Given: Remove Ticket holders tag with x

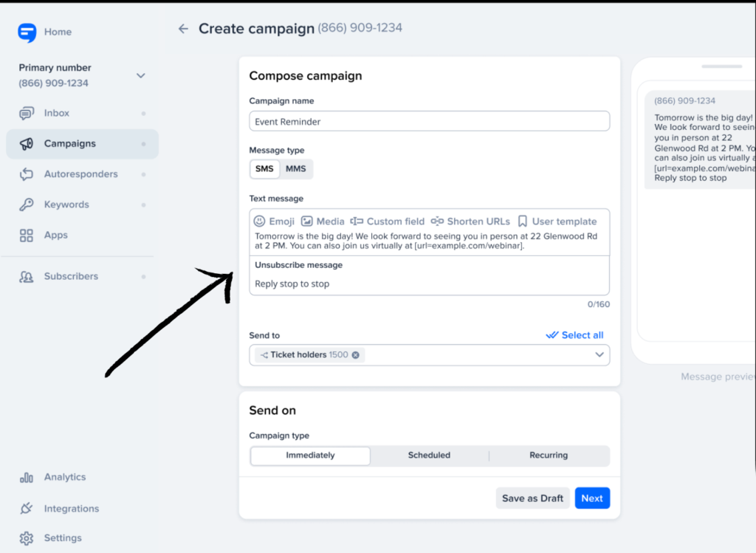Looking at the screenshot, I should click(x=355, y=355).
